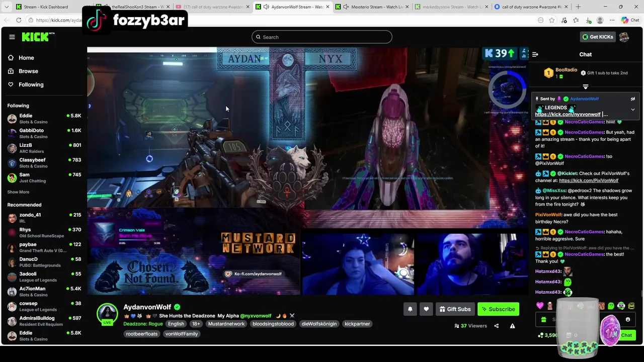Expand the pinned LEGENDS message chevron
Viewport: 644px width, 362px height.
(x=633, y=110)
